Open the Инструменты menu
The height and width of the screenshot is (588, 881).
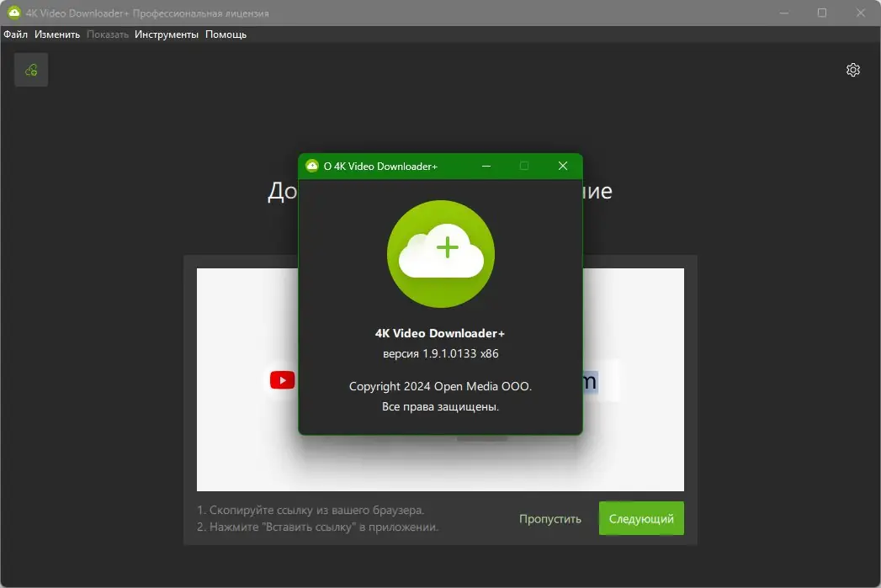point(167,34)
